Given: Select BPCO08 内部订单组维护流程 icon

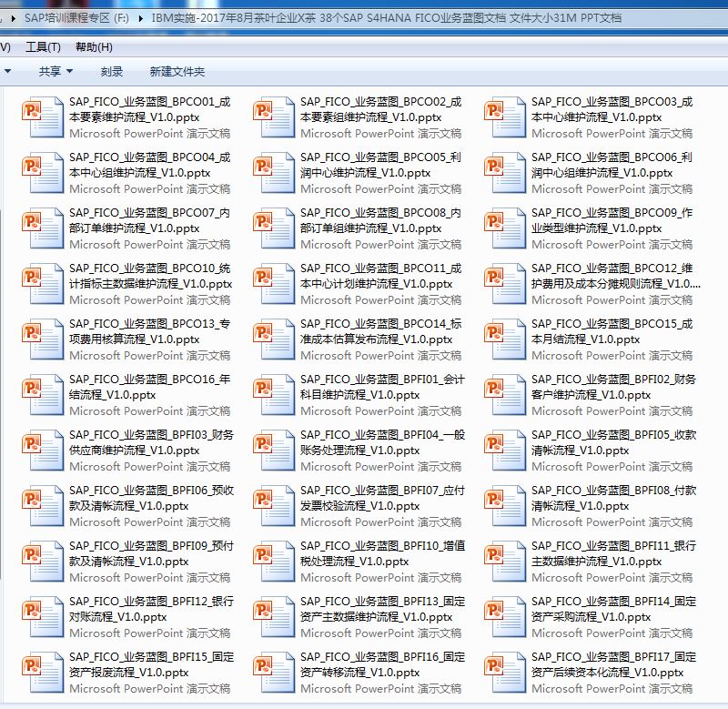Looking at the screenshot, I should pos(274,228).
